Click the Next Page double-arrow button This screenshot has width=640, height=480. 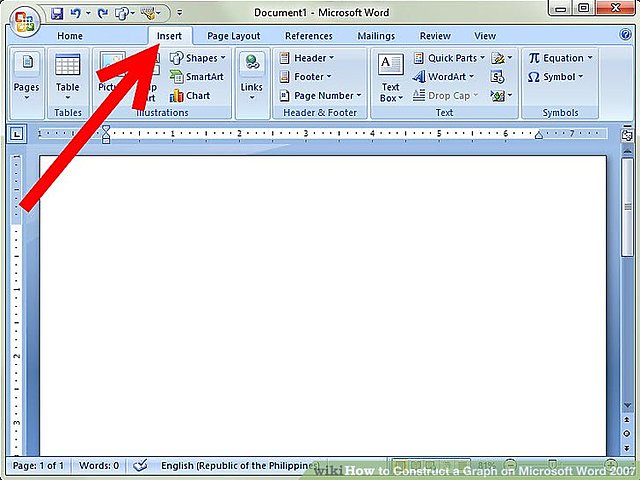[x=627, y=448]
